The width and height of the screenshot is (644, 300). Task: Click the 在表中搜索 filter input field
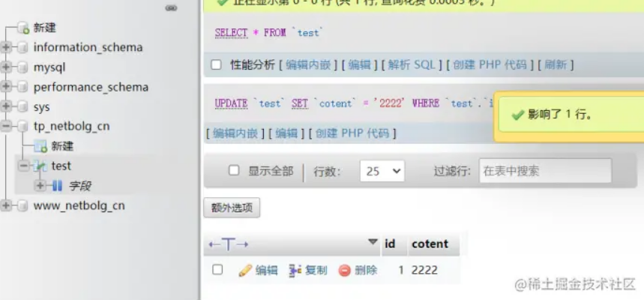click(x=545, y=171)
